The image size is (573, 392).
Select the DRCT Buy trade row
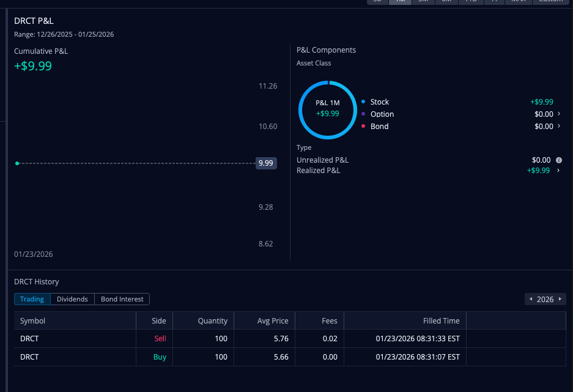point(245,357)
